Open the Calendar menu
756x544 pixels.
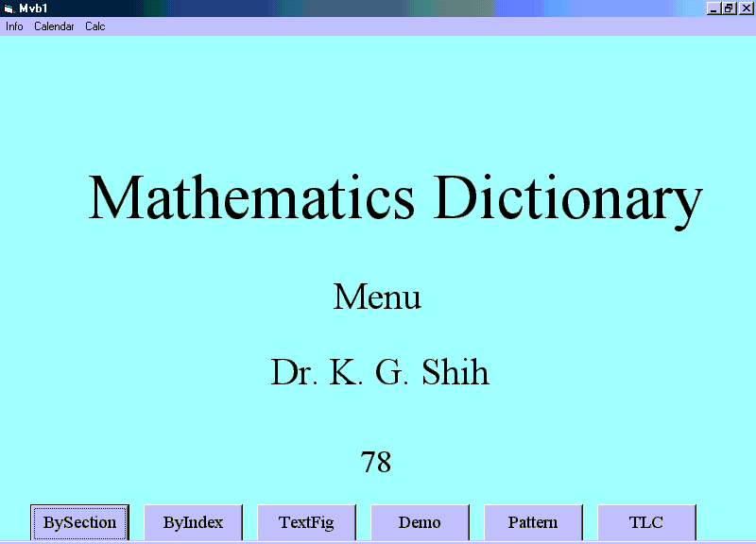(x=54, y=26)
